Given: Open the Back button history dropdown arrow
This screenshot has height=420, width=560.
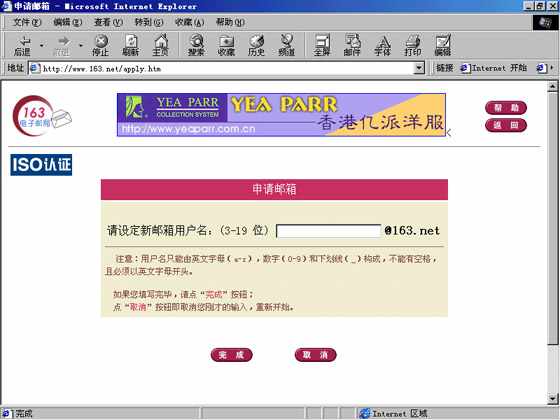Looking at the screenshot, I should [42, 45].
